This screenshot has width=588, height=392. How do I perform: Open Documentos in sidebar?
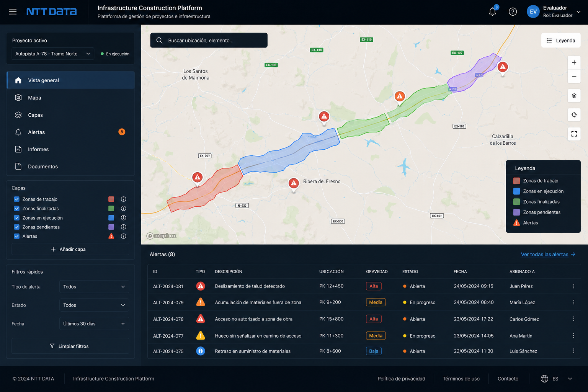[x=71, y=167]
